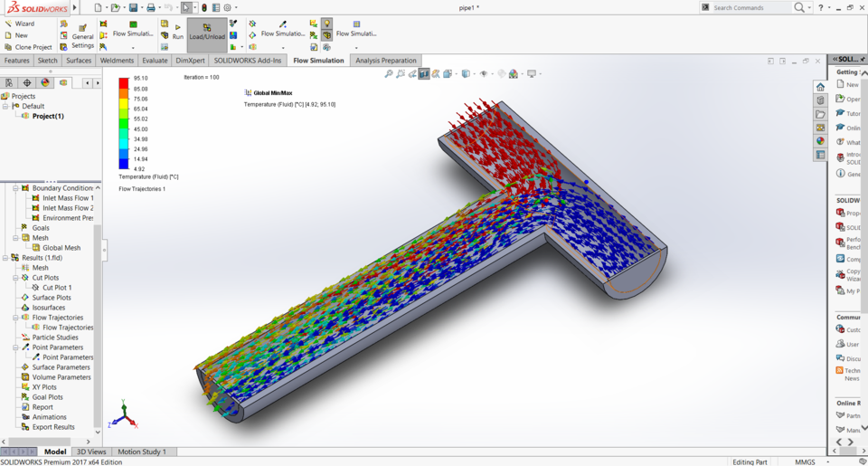Click the Open file icon in the top toolbar

pyautogui.click(x=115, y=8)
